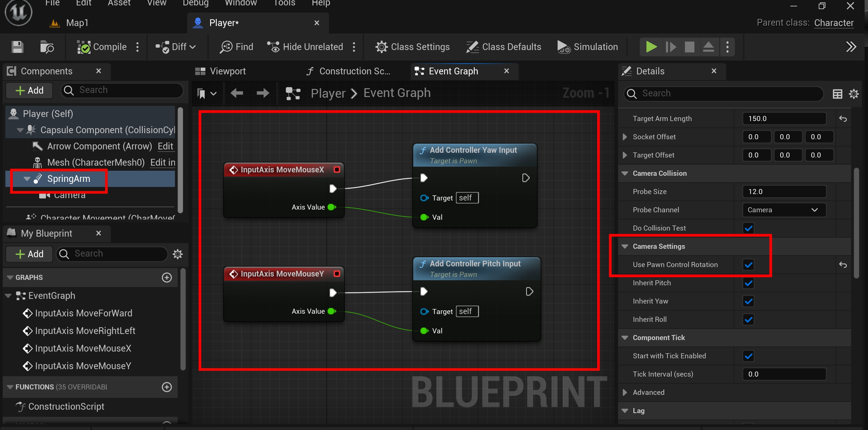
Task: Collapse Capsule Component tree arrow
Action: [20, 130]
